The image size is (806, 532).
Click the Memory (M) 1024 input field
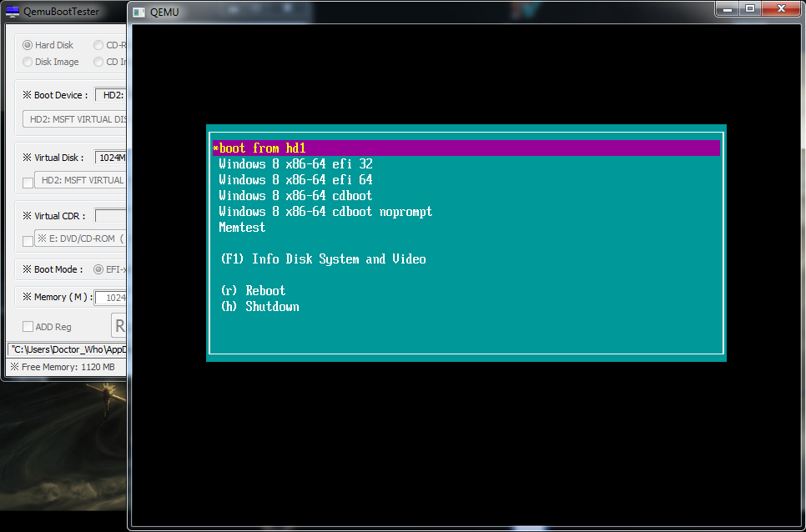coord(111,298)
